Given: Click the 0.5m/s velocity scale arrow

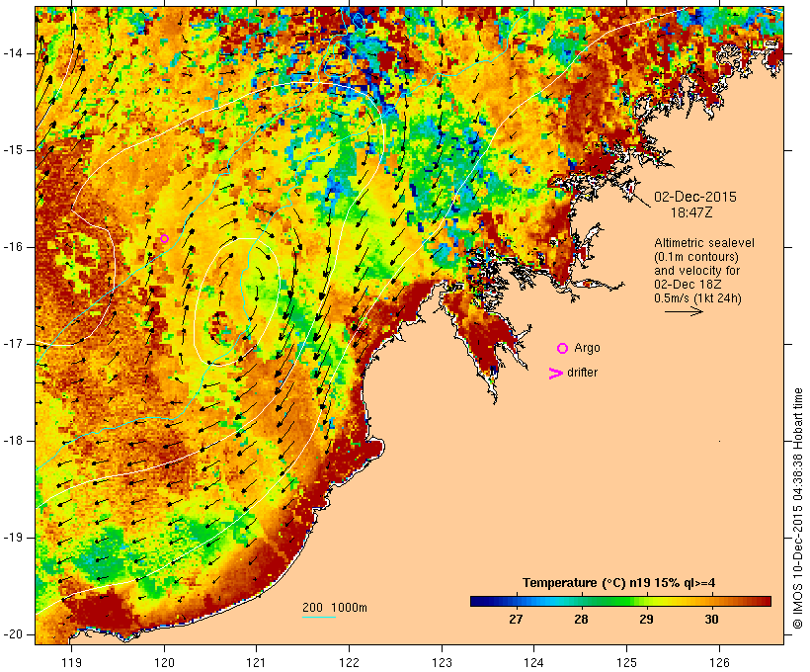Looking at the screenshot, I should coord(684,311).
